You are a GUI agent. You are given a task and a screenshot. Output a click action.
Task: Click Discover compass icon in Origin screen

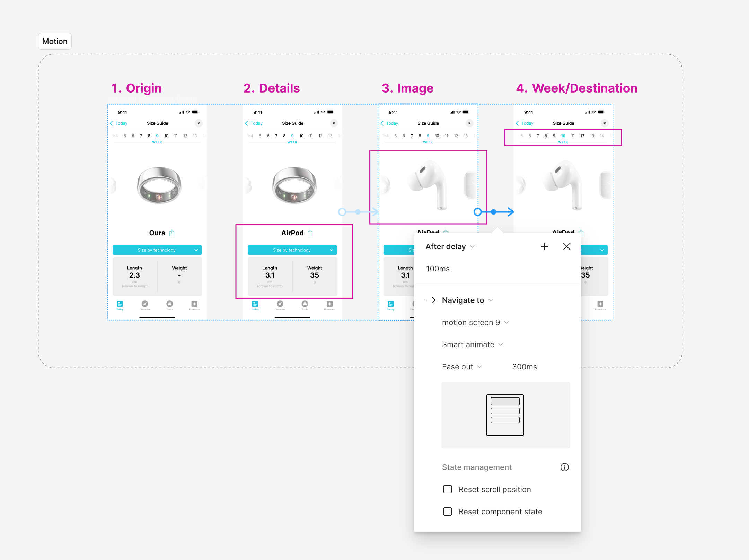145,304
